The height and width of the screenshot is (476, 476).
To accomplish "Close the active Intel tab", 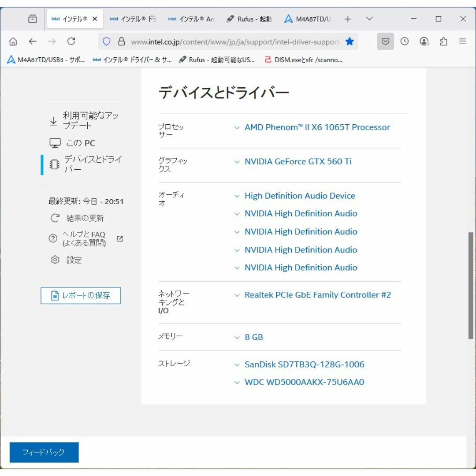I will coord(95,19).
